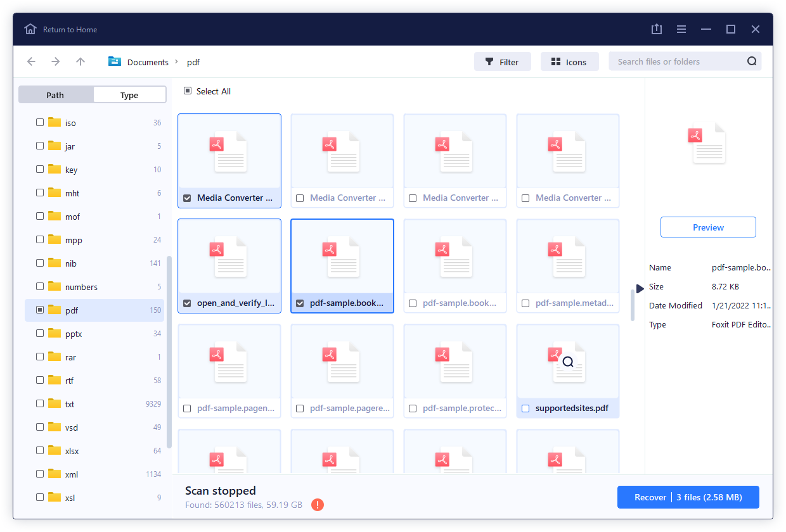This screenshot has height=532, width=786.
Task: Type in the Search files or folders field
Action: [x=678, y=61]
